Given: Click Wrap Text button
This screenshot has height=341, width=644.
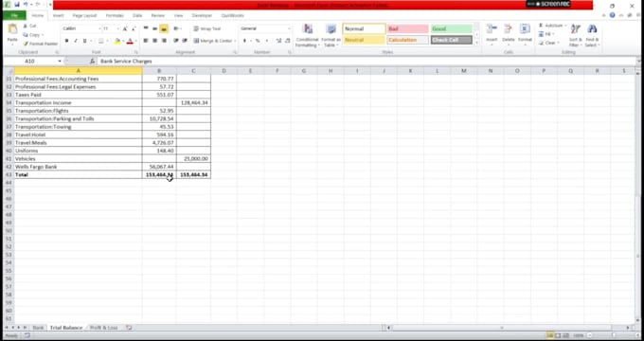Looking at the screenshot, I should click(x=207, y=28).
